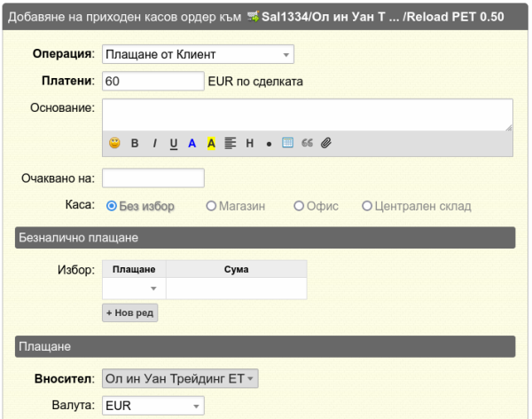Grab the Основание textarea resize handle
Image resolution: width=532 pixels, height=419 pixels.
click(x=509, y=128)
